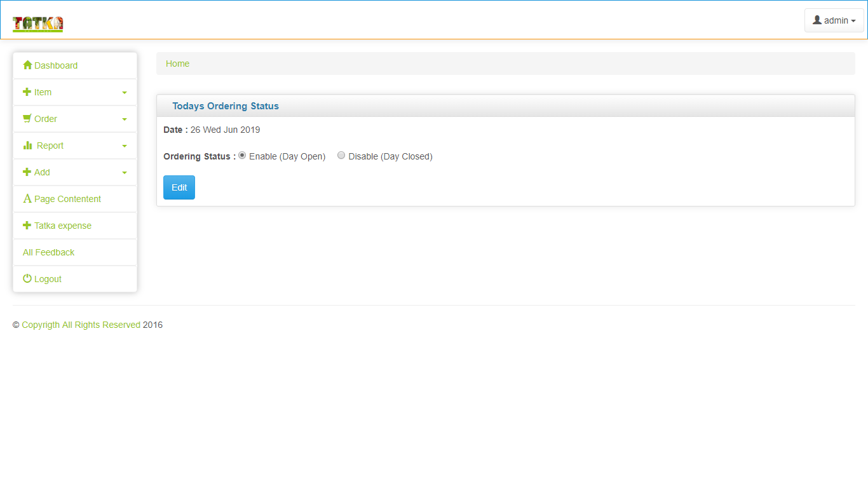Click the power icon next to Logout
Image resolution: width=868 pixels, height=488 pixels.
click(x=27, y=279)
